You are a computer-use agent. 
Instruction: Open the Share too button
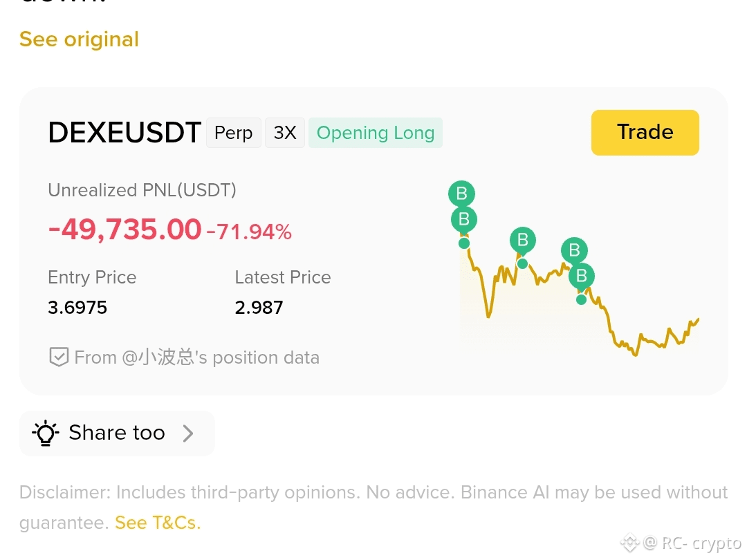click(x=117, y=433)
